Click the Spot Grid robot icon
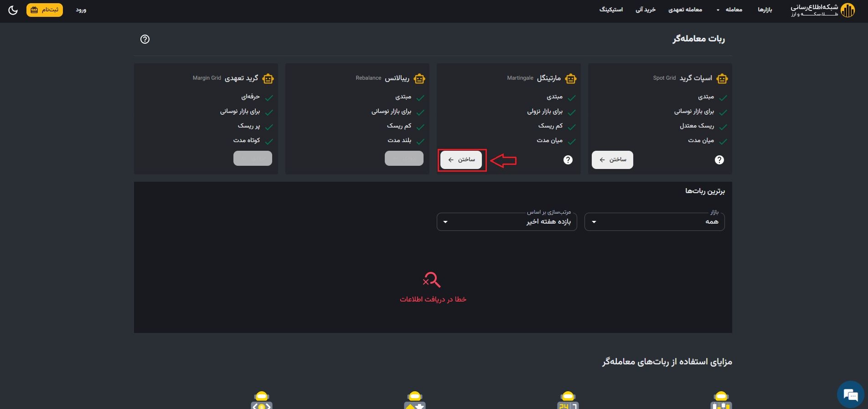Screen dimensions: 868x409 click(x=722, y=79)
